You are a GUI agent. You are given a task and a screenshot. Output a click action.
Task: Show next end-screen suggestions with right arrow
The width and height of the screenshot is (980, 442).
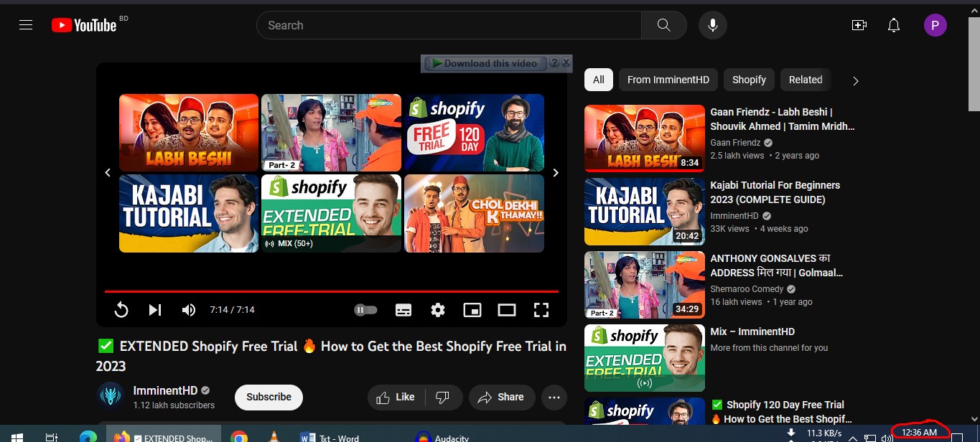point(556,173)
